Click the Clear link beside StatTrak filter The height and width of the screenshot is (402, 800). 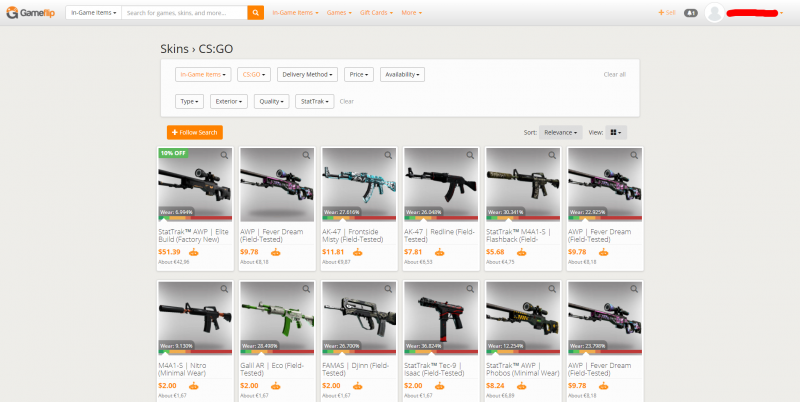tap(346, 102)
